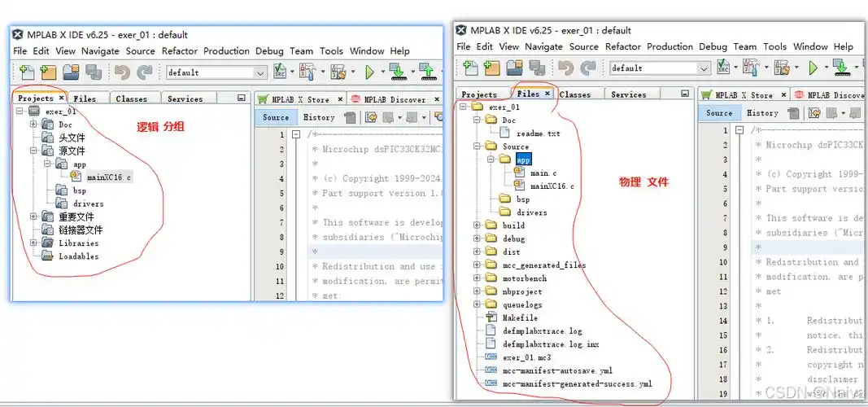The image size is (868, 407).
Task: Click New File icon in left window toolbar
Action: [26, 72]
